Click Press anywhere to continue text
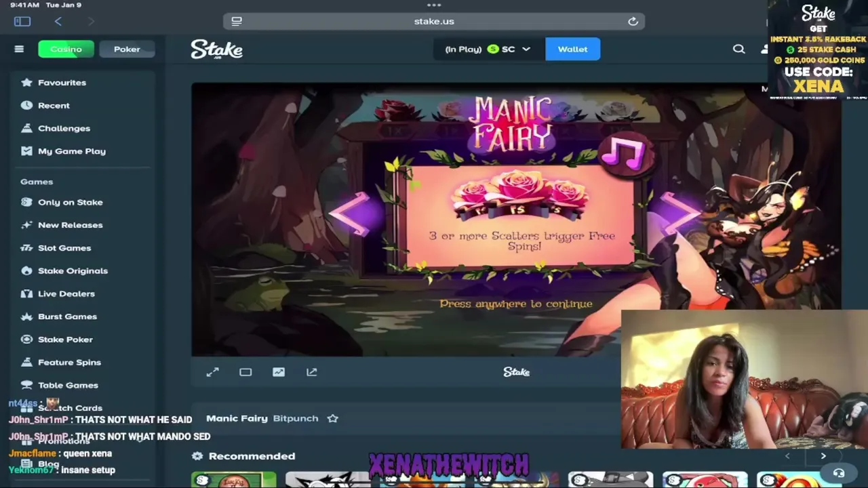 (x=516, y=304)
